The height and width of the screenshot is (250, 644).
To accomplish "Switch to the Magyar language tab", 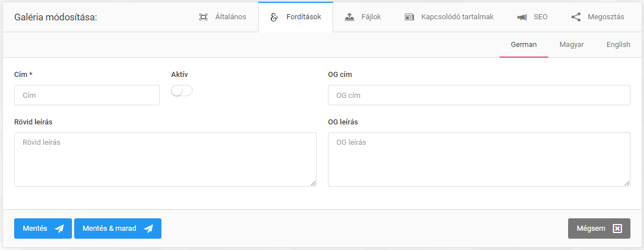I will pos(572,45).
